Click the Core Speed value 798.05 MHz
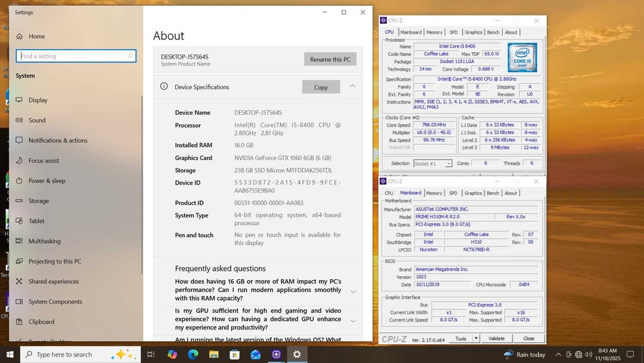644x363 pixels. (x=434, y=125)
